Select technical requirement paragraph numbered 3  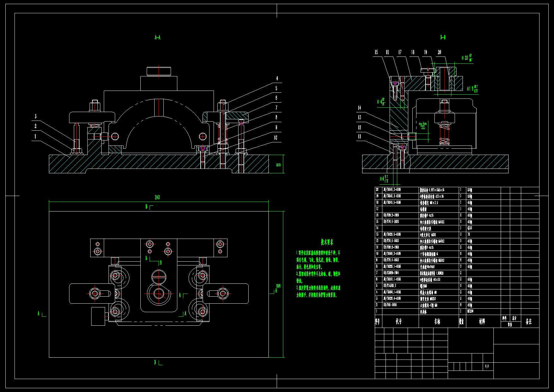(x=318, y=291)
